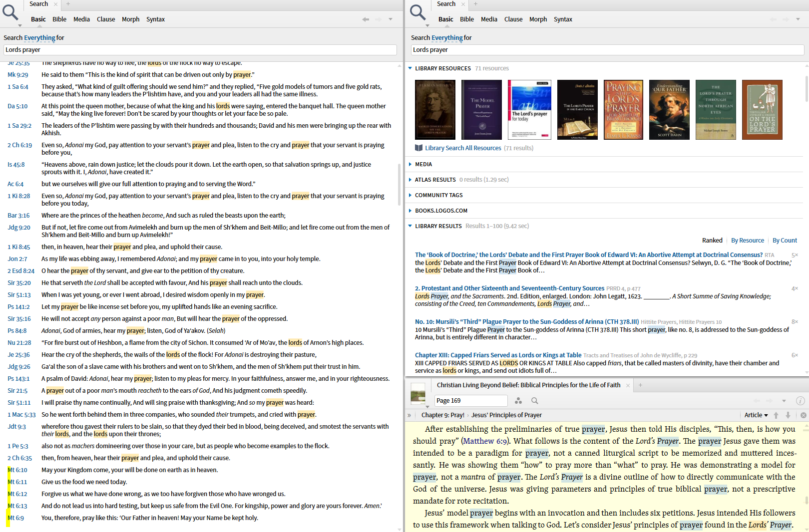The width and height of the screenshot is (809, 532).
Task: Open Library Search All Resources link
Action: click(463, 148)
